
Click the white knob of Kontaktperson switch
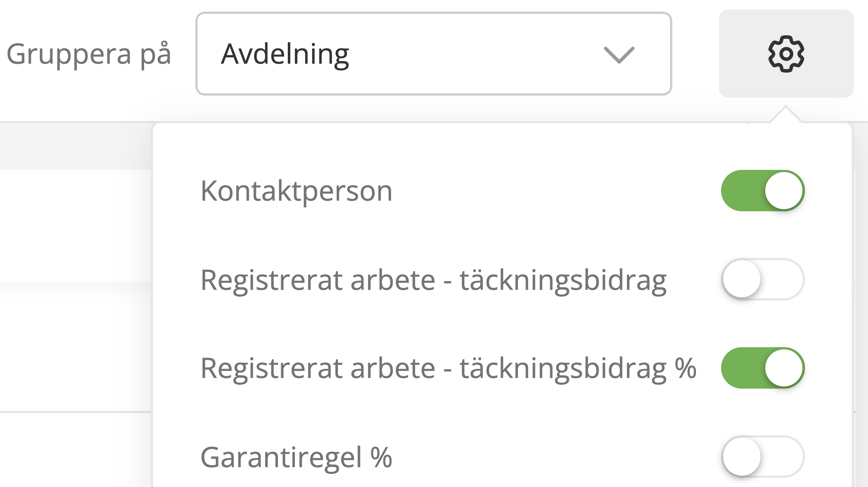coord(784,191)
